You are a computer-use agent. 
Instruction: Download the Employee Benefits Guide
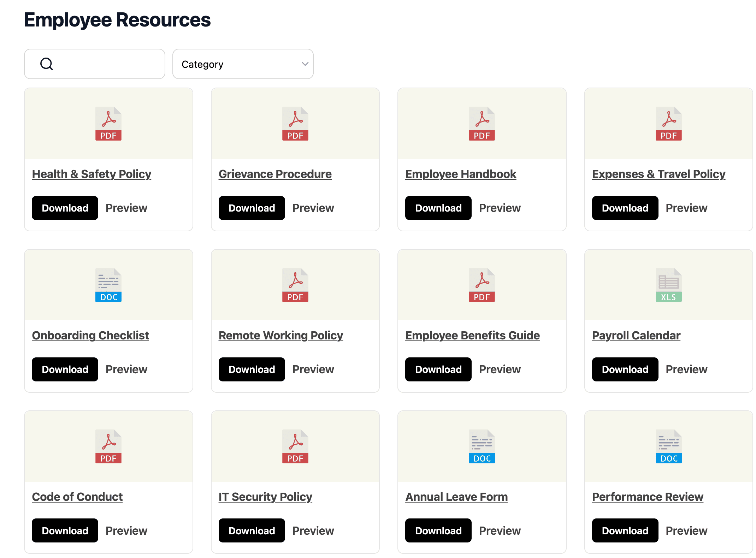coord(438,369)
